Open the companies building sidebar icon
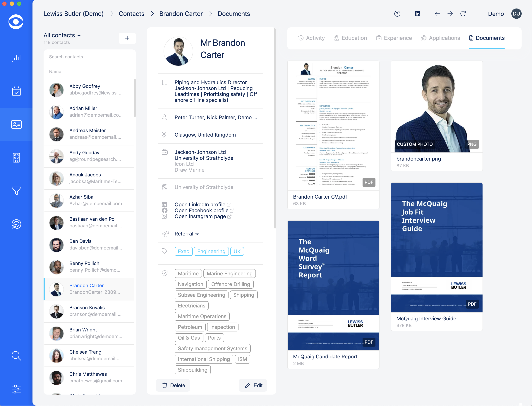This screenshot has height=406, width=532. (x=16, y=158)
